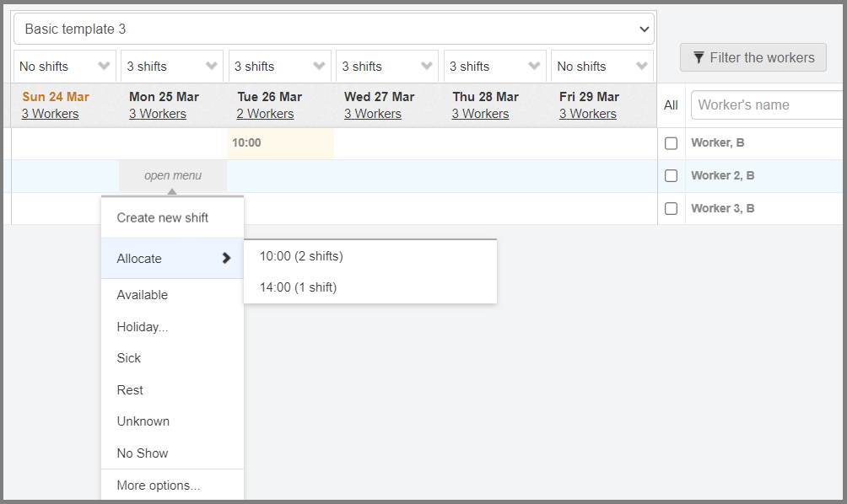Viewport: 847px width, 504px height.
Task: Choose 'Available' in the context menu
Action: coord(142,295)
